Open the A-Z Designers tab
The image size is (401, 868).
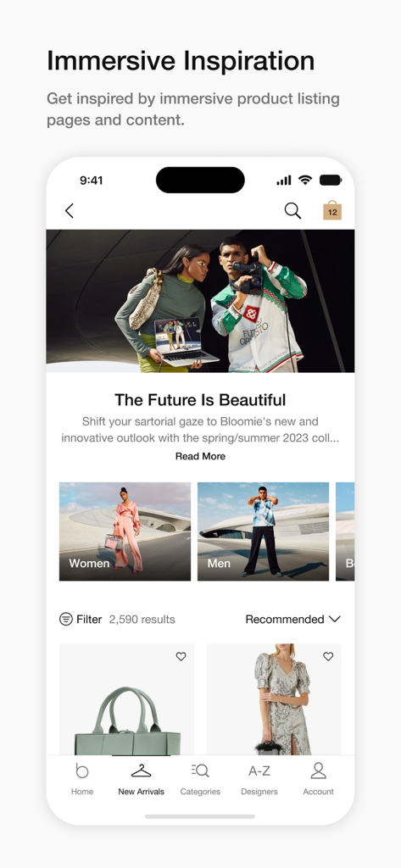coord(259,779)
